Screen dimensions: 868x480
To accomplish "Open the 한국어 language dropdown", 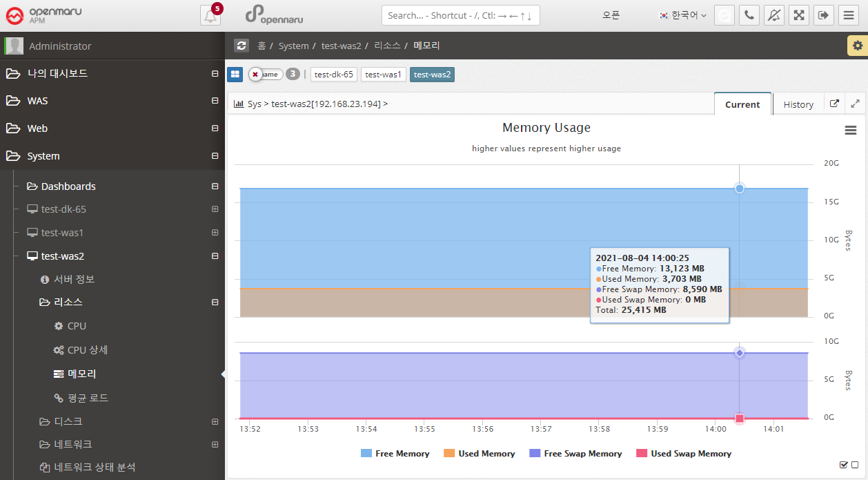I will [x=683, y=15].
